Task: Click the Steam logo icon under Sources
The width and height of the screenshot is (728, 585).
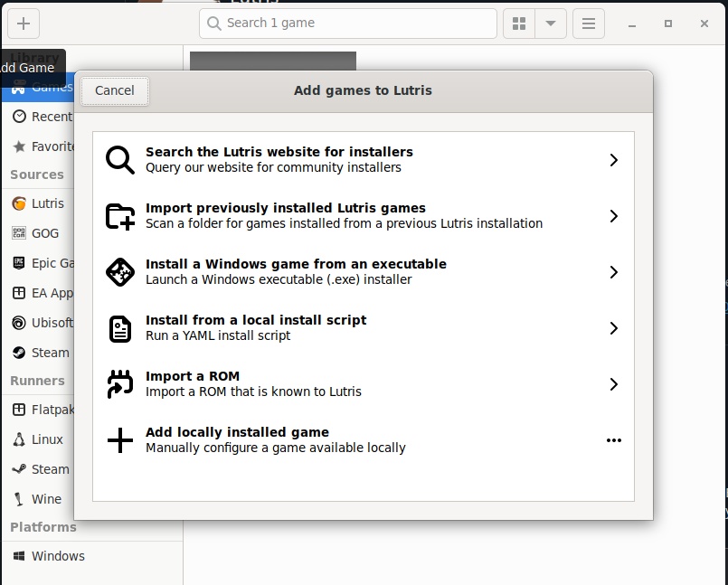Action: click(x=19, y=353)
